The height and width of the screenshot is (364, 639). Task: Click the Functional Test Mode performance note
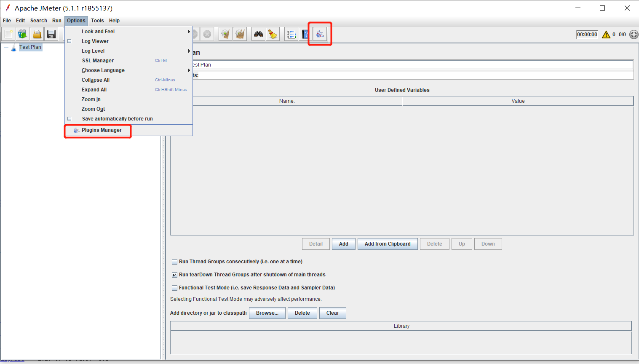click(246, 299)
